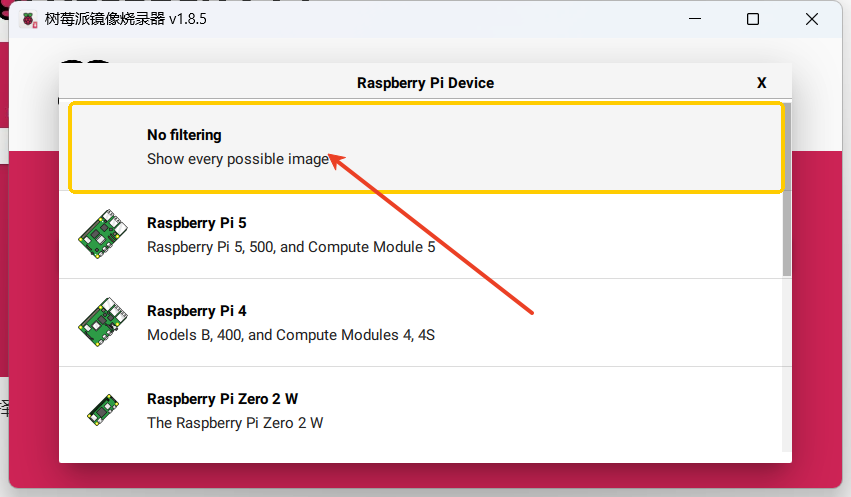Select the Raspberry Pi Zero 2 W title

point(222,399)
